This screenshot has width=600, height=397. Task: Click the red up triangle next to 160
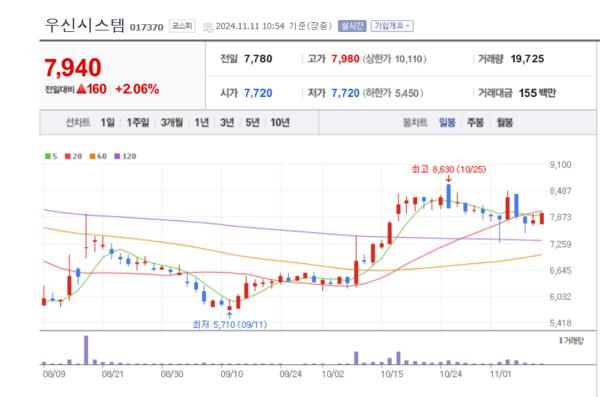pos(81,89)
